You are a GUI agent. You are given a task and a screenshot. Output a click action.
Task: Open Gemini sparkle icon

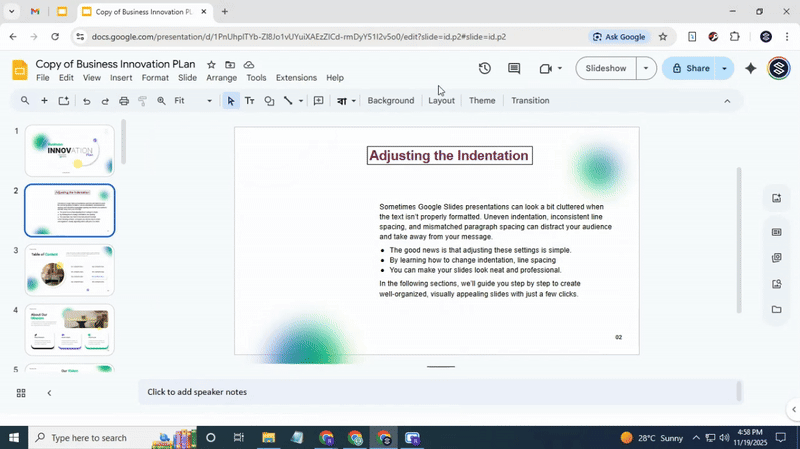(x=751, y=69)
